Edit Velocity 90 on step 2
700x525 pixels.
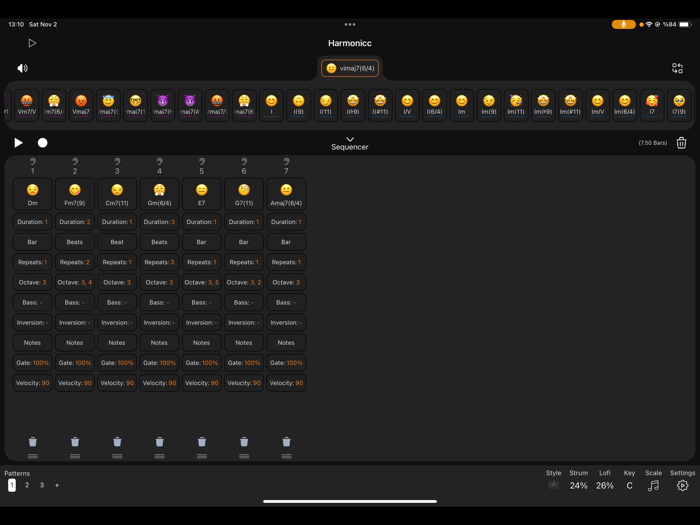click(x=75, y=383)
